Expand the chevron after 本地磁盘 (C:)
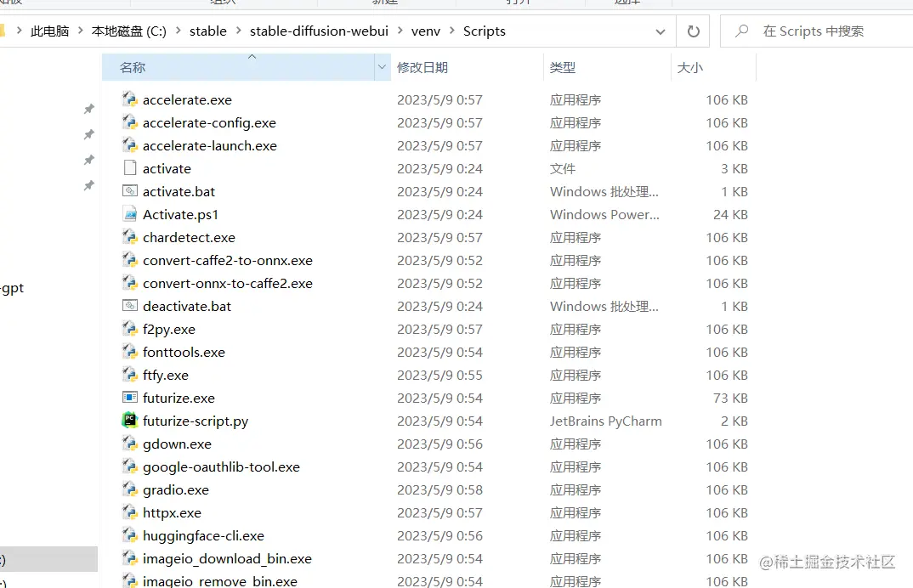 (178, 31)
